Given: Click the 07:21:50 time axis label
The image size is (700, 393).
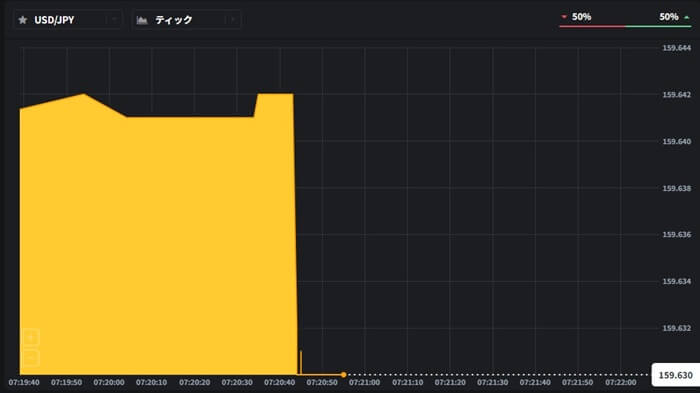Looking at the screenshot, I should 578,383.
